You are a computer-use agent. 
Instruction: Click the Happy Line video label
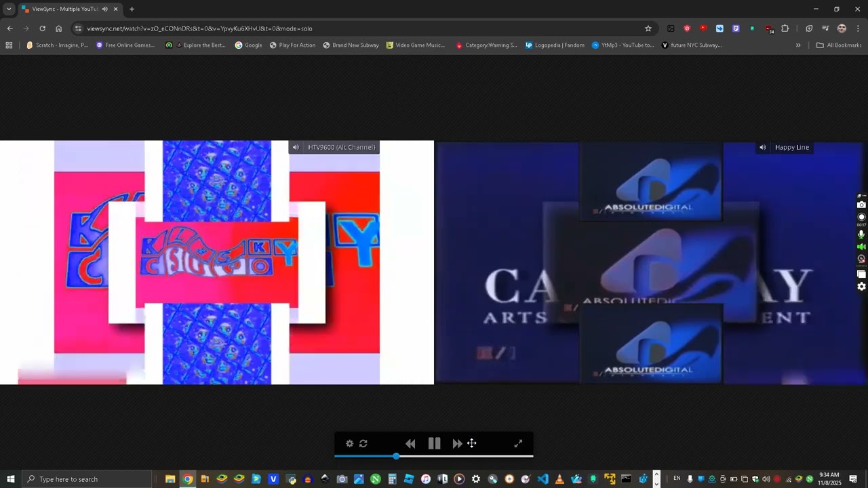pyautogui.click(x=792, y=147)
